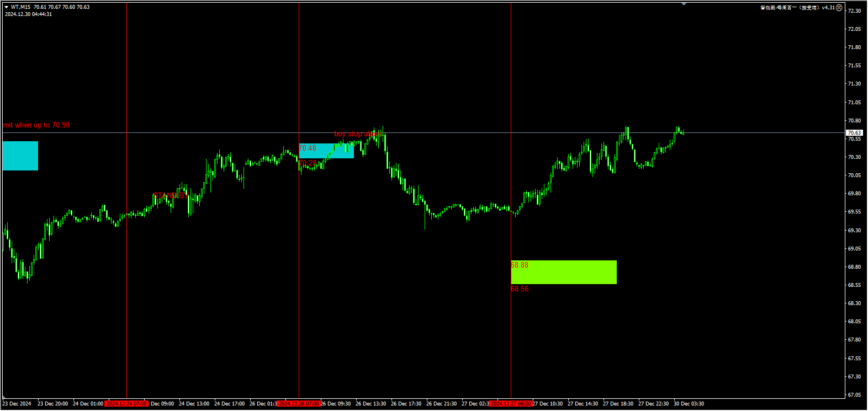Select the red STANDBY text label
The image size is (868, 411).
click(x=168, y=196)
